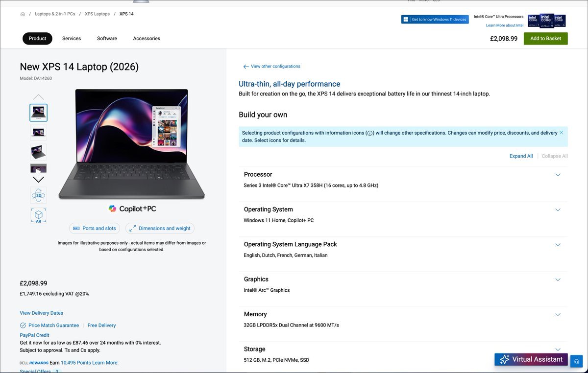
Task: Switch to the Software tab
Action: (x=107, y=38)
